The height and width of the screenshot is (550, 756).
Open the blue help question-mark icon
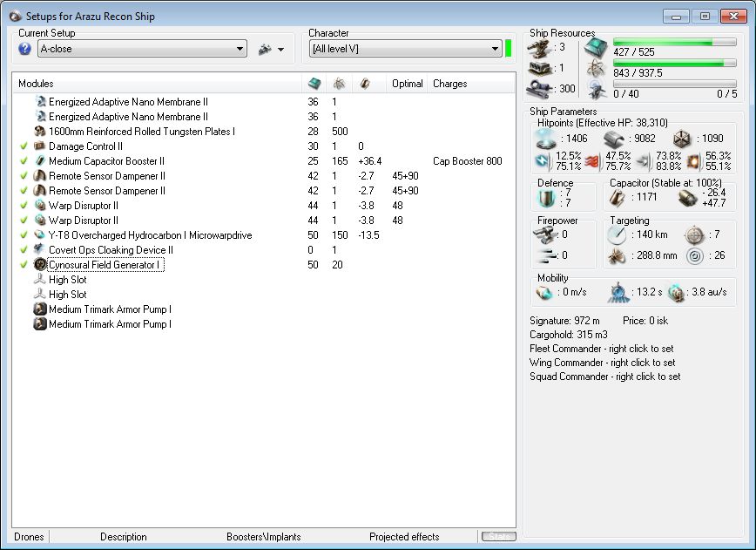24,49
